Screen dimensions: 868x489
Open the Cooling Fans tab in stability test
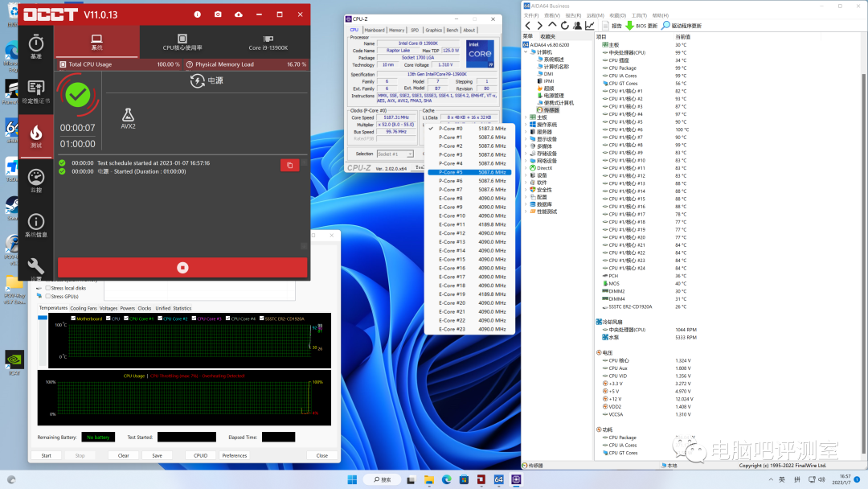84,309
